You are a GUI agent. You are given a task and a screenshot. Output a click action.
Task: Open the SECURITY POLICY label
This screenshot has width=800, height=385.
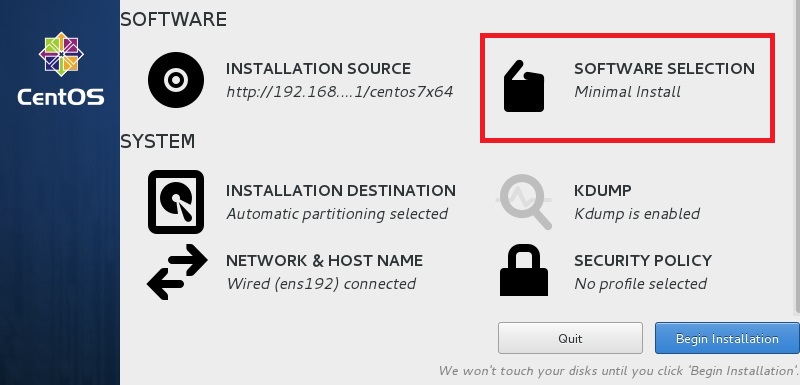click(643, 261)
